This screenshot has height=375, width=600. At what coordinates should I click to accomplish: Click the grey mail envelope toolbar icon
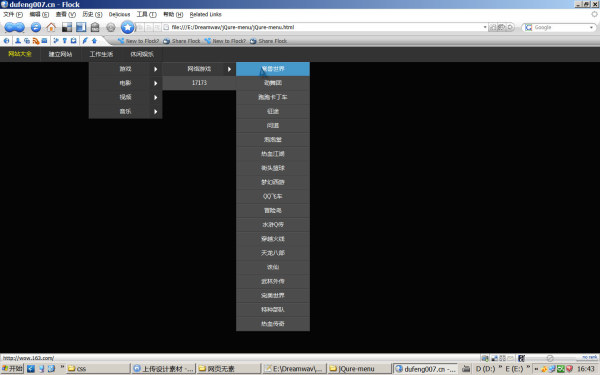(x=95, y=27)
